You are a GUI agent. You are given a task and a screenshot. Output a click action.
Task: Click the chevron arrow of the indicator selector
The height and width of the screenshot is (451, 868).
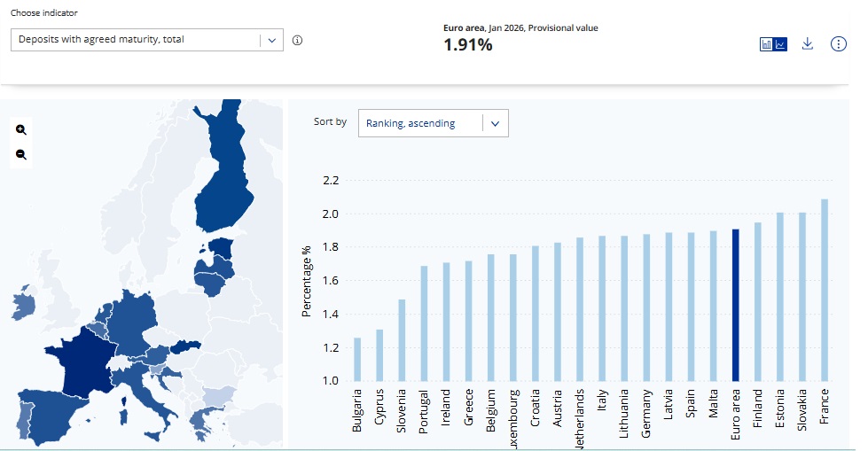coord(271,40)
